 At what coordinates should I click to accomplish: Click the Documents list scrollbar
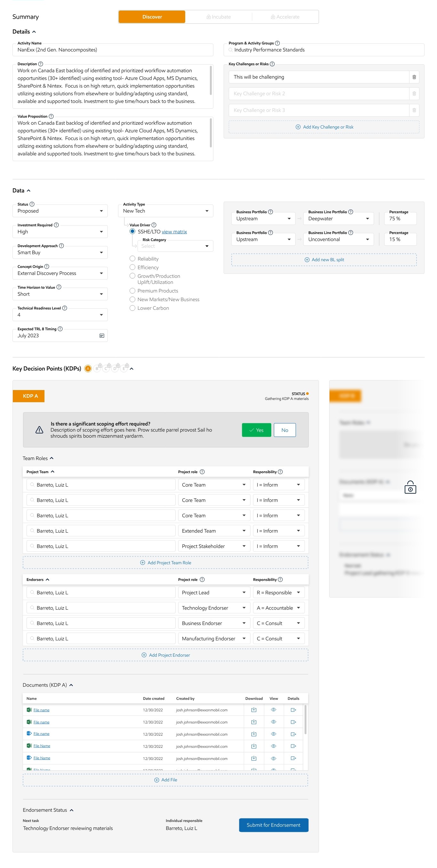(306, 720)
